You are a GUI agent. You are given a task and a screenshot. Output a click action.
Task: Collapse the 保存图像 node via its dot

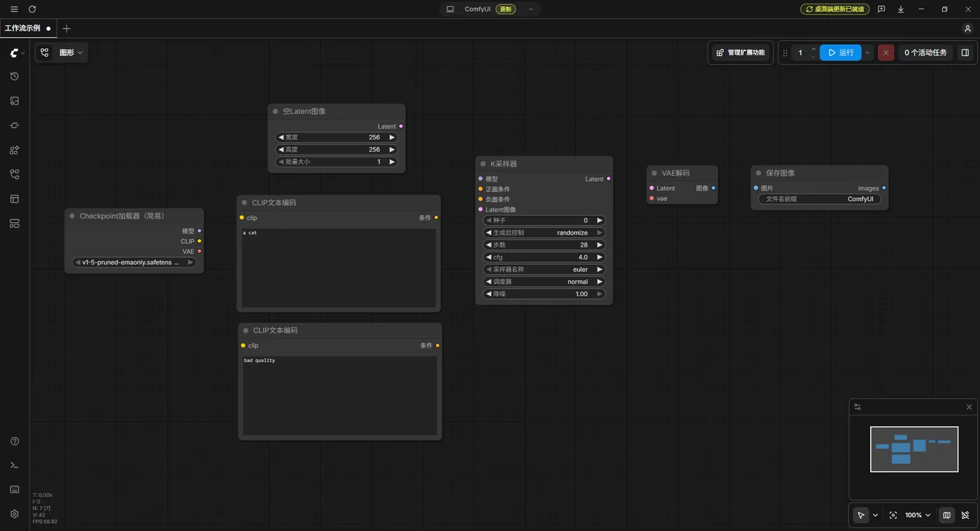[759, 173]
